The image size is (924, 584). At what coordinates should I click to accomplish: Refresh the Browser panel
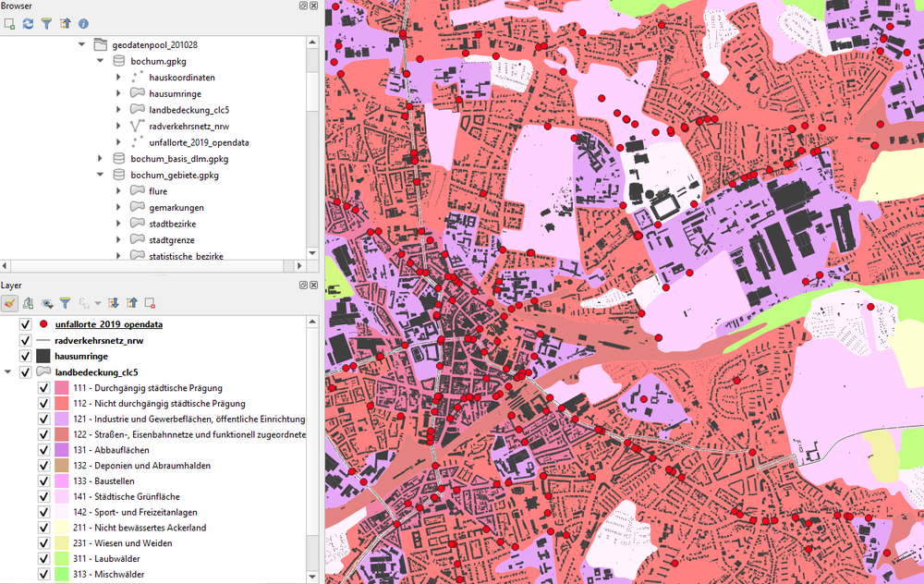28,23
